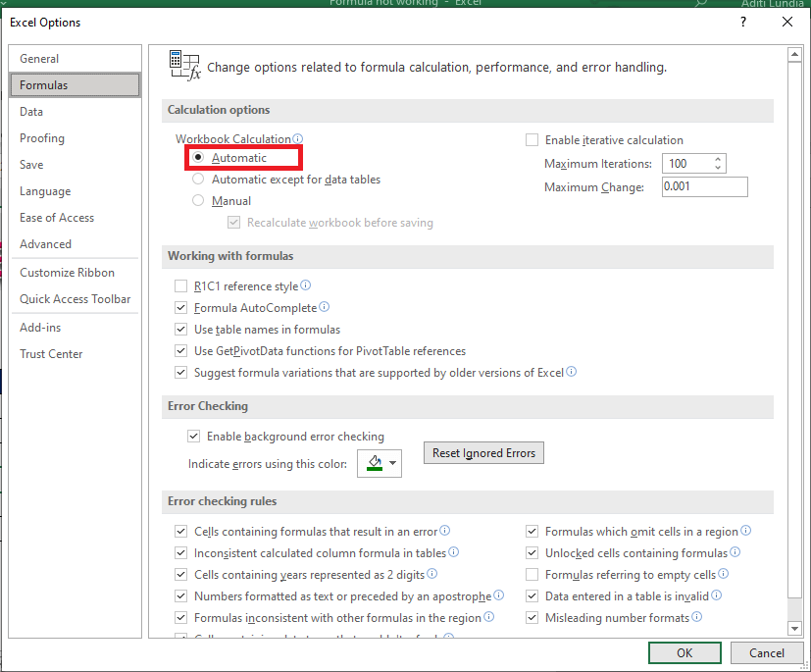Toggle Cells containing years as 2 digits
811x672 pixels.
pos(181,574)
